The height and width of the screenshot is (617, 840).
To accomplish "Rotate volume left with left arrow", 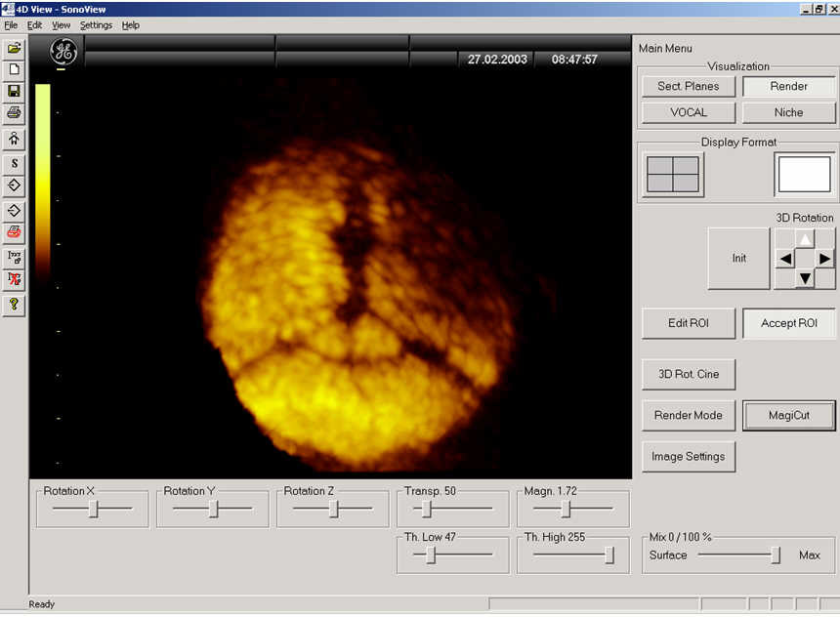I will pos(785,259).
